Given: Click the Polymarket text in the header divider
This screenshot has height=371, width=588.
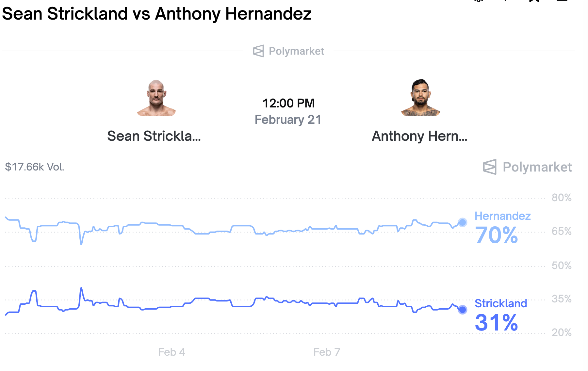Looking at the screenshot, I should [296, 51].
